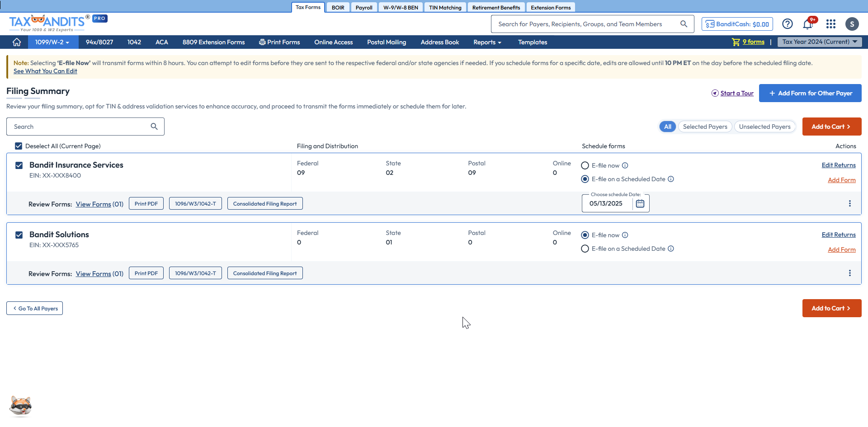Screen dimensions: 868x427
Task: Click Print PDF for Bandit Solutions
Action: click(146, 273)
